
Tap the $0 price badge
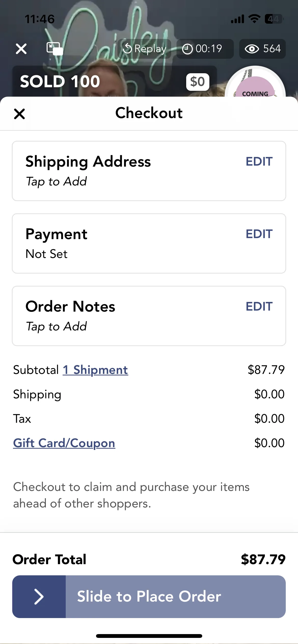point(198,82)
